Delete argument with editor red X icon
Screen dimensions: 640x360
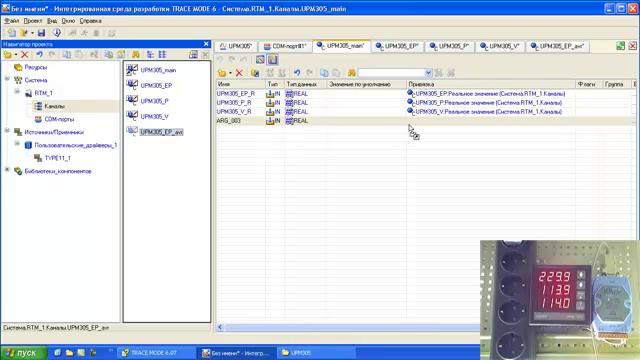(x=239, y=73)
